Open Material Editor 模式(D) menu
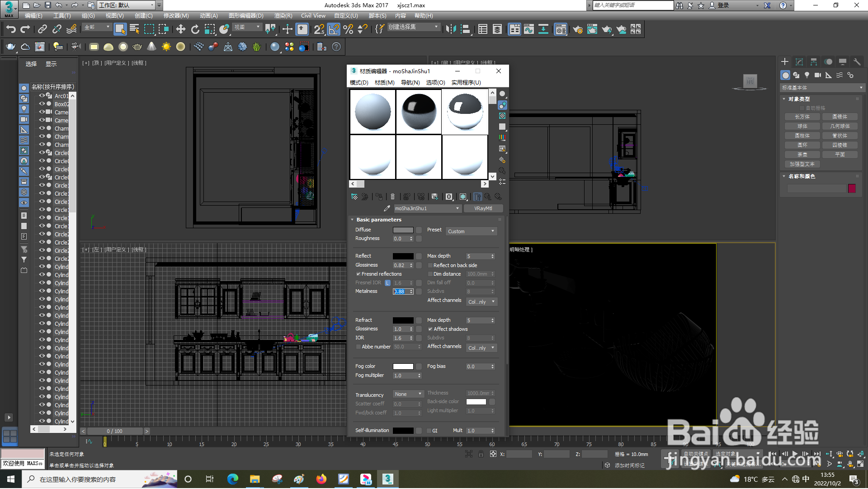This screenshot has width=868, height=489. pyautogui.click(x=359, y=83)
